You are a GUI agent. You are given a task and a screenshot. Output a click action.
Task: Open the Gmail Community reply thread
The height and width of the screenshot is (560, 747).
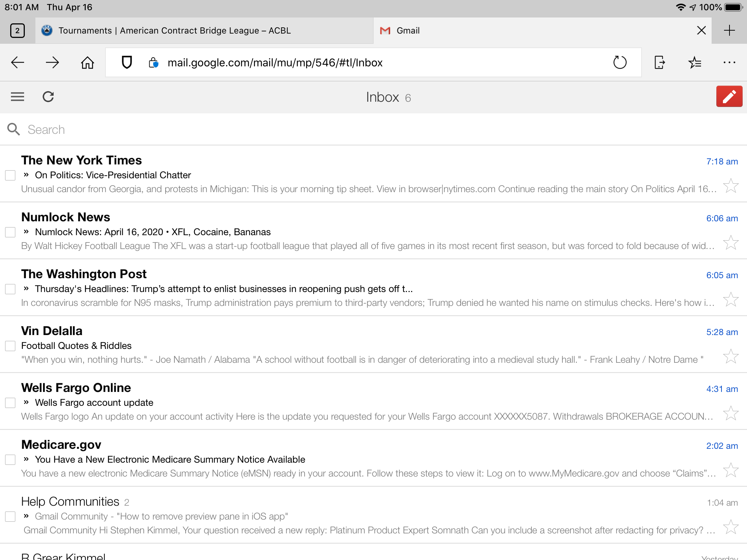[373, 515]
